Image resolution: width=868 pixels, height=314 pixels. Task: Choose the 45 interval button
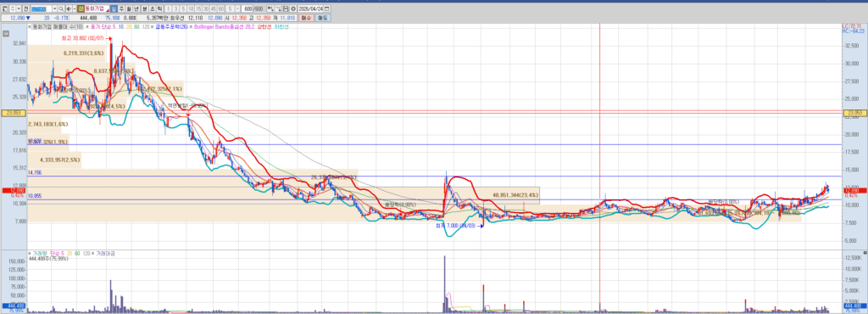pyautogui.click(x=213, y=8)
